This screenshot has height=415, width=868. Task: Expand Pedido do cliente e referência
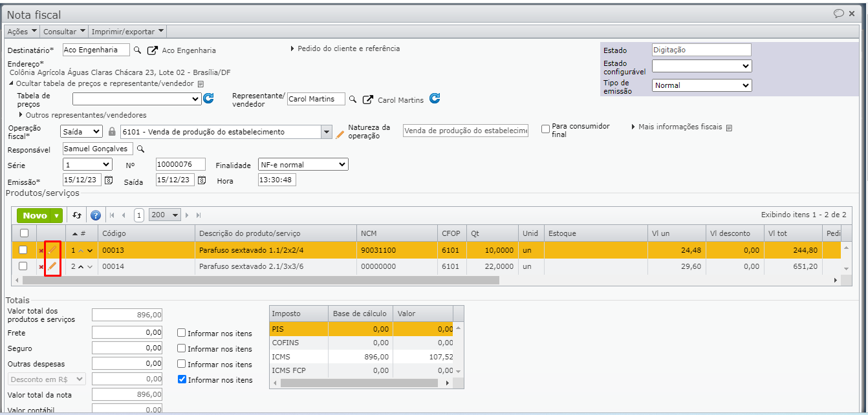coord(348,48)
